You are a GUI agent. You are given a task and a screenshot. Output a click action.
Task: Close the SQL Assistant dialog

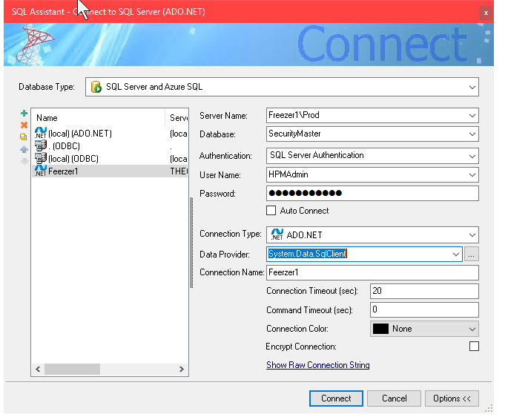(x=486, y=13)
